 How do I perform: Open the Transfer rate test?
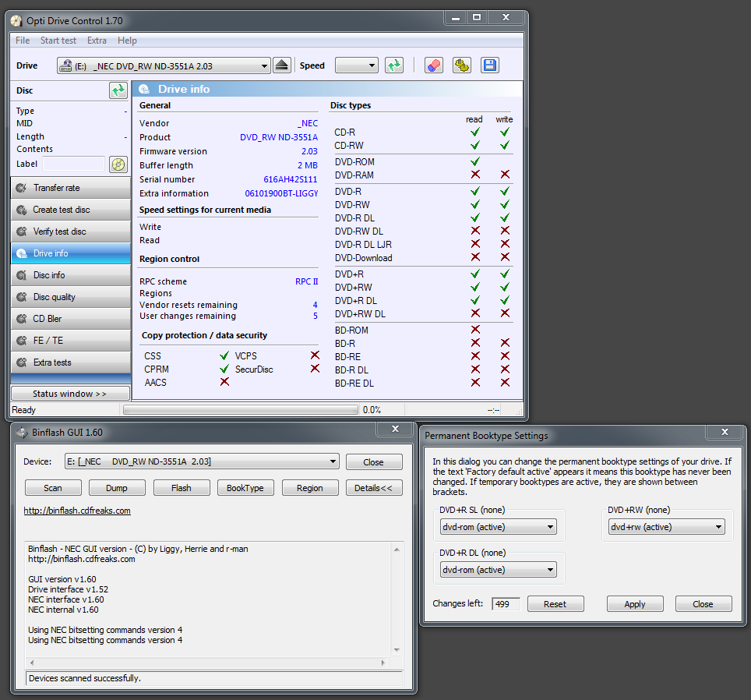pyautogui.click(x=70, y=188)
